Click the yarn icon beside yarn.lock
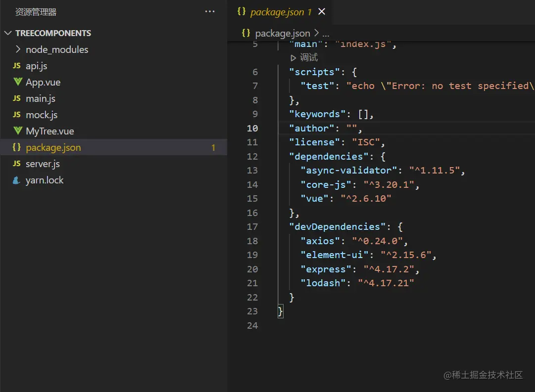The image size is (535, 392). point(17,180)
